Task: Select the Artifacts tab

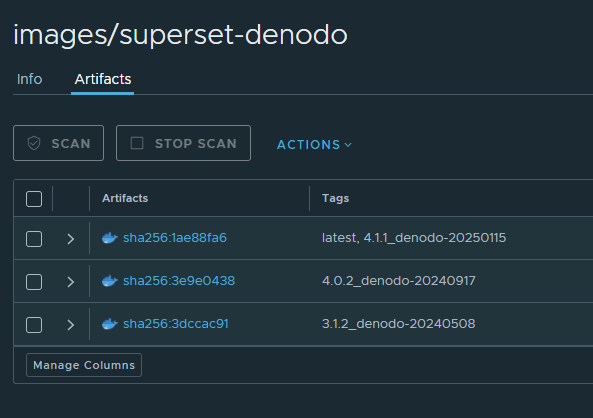Action: tap(103, 79)
